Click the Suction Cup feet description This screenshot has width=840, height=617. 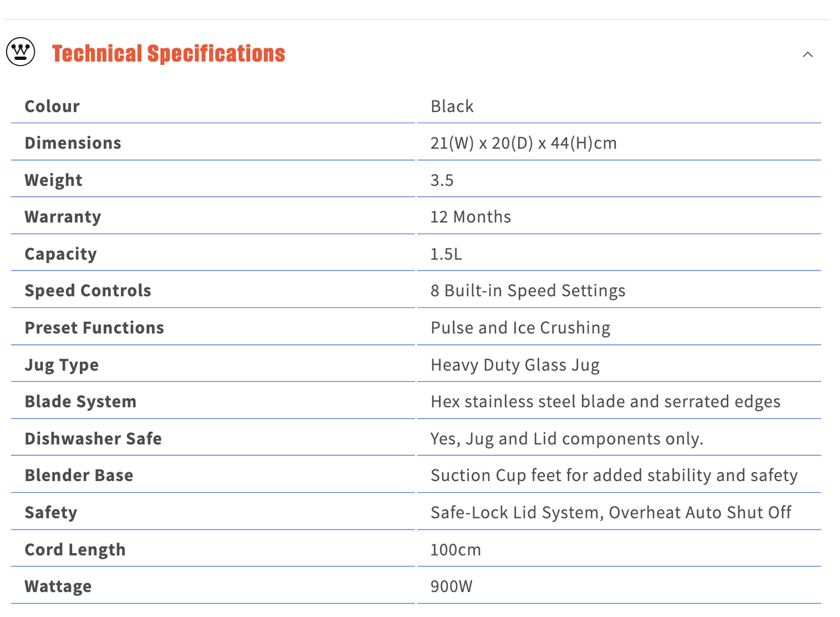coord(614,476)
